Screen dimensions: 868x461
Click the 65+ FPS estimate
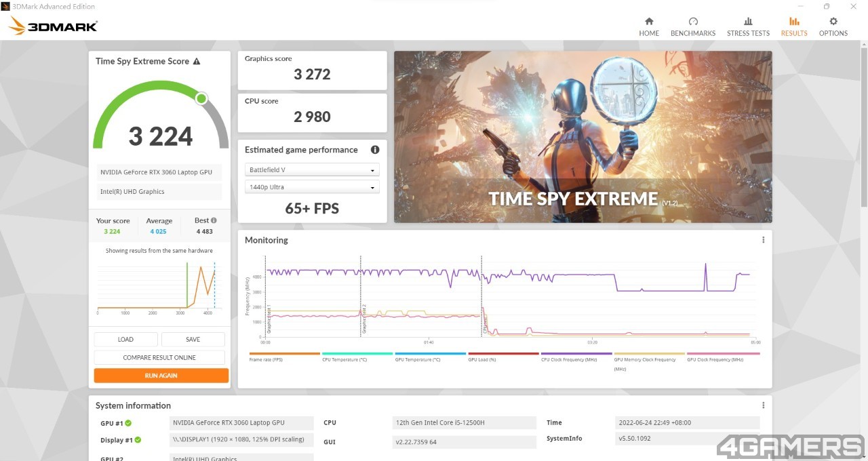pyautogui.click(x=312, y=209)
